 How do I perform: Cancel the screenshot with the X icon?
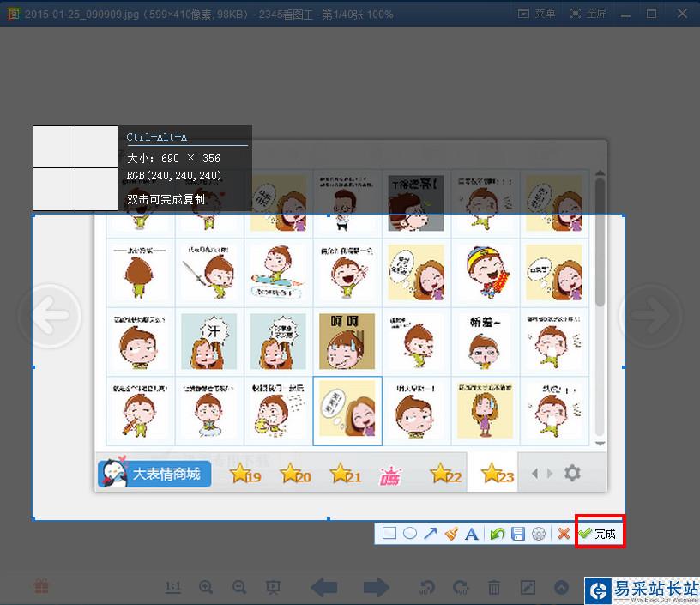(x=564, y=533)
